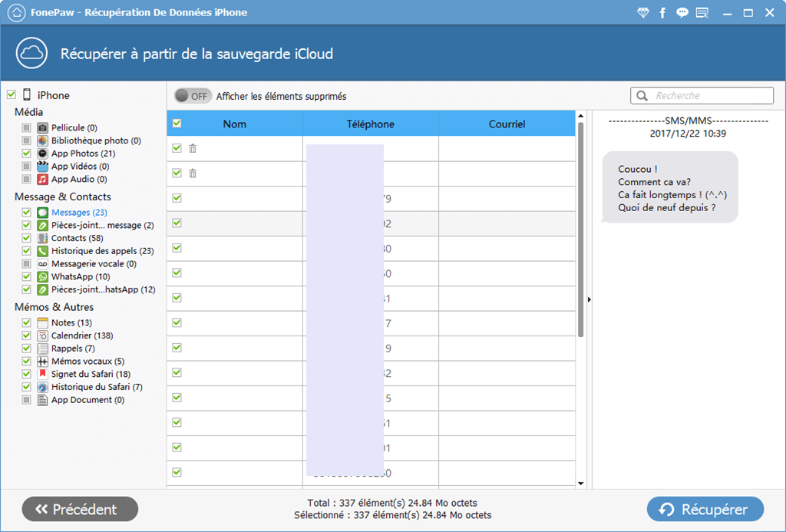Click the Historique des appels phone icon
786x532 pixels.
pyautogui.click(x=43, y=251)
